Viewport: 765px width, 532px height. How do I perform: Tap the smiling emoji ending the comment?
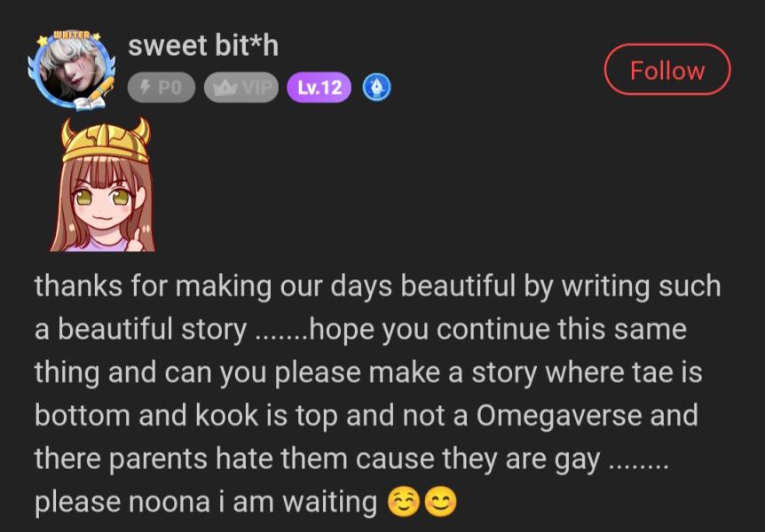pyautogui.click(x=440, y=501)
